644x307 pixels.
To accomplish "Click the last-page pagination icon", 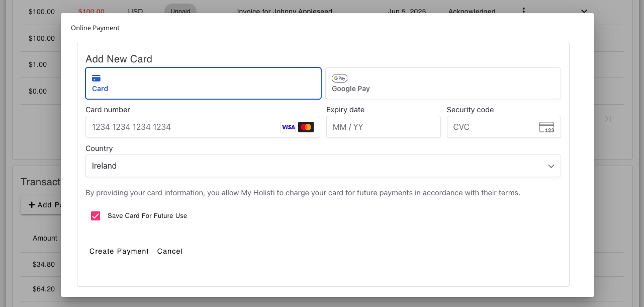I will tap(608, 119).
